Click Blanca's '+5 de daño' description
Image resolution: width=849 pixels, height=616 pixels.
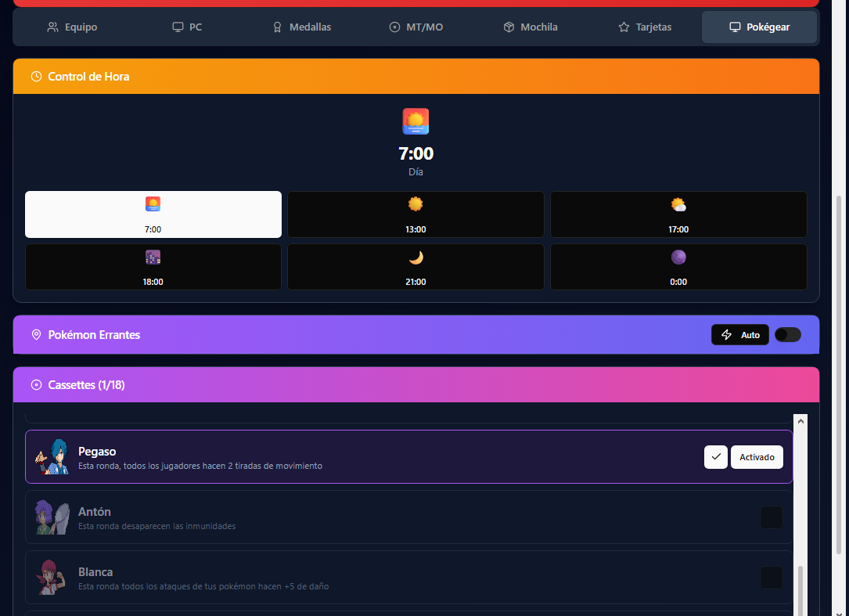203,586
